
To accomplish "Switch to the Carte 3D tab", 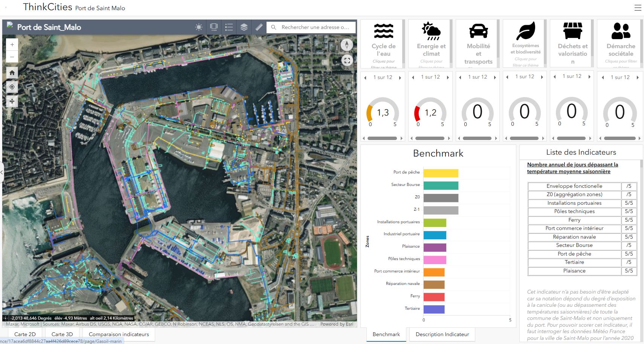I will [61, 334].
